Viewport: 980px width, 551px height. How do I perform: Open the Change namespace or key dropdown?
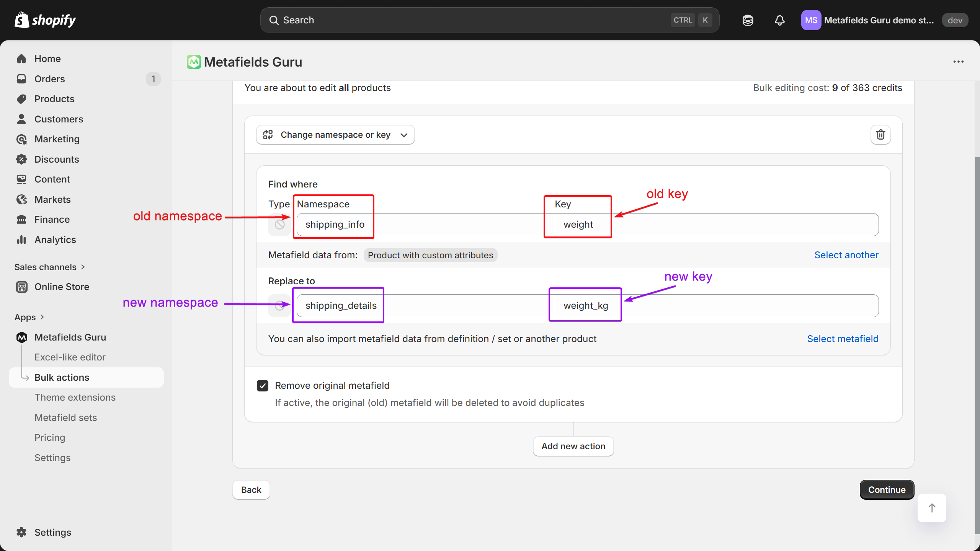(x=335, y=135)
